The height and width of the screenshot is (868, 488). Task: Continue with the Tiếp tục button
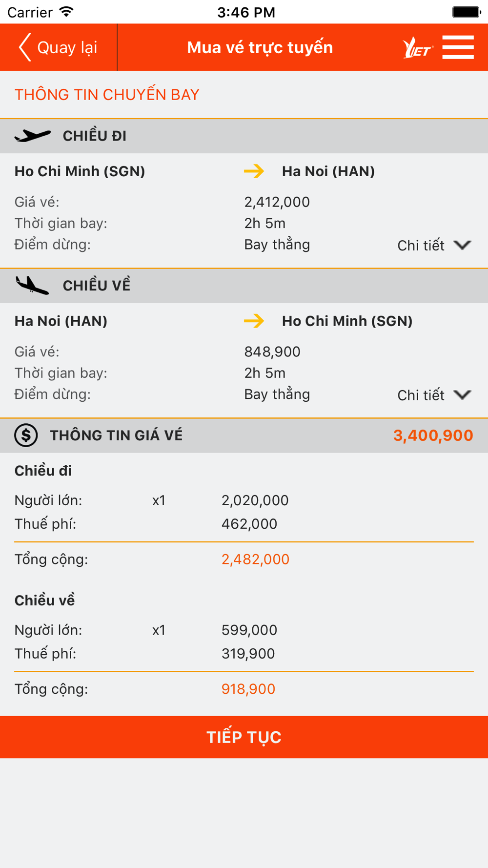pyautogui.click(x=244, y=737)
